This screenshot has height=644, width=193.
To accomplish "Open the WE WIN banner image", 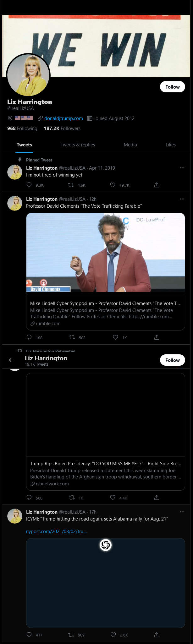I will 96,46.
